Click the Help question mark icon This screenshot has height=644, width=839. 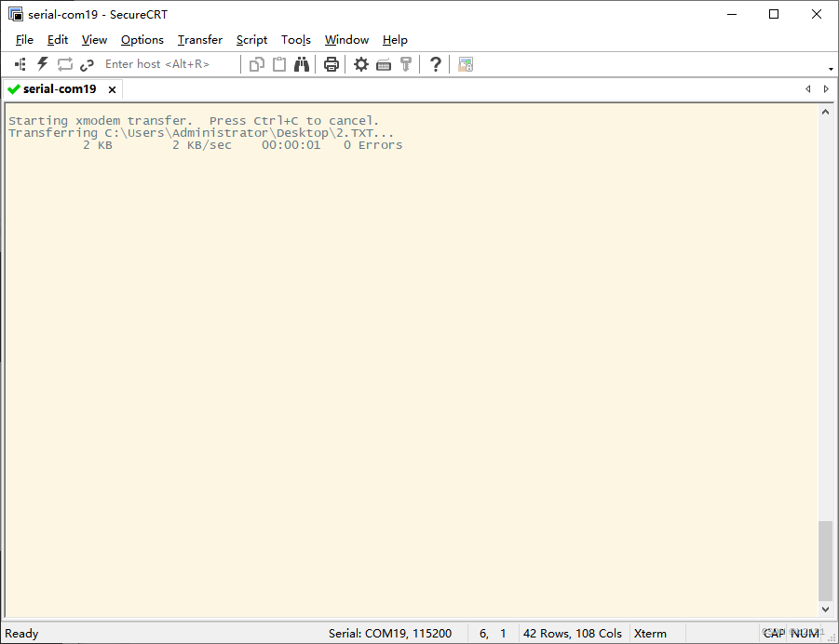point(435,64)
